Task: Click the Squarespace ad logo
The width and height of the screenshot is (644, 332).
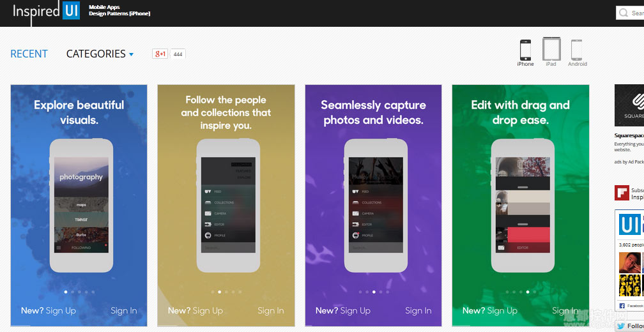Action: click(629, 105)
